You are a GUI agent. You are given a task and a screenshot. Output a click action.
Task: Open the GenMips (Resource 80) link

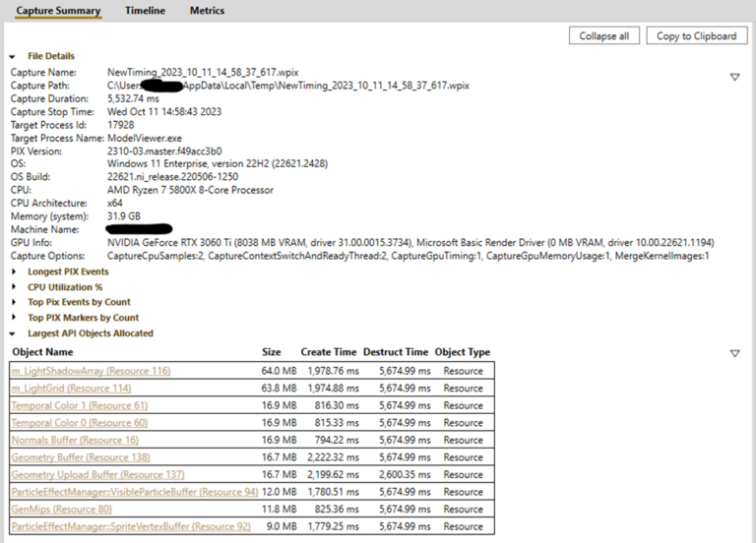point(61,510)
